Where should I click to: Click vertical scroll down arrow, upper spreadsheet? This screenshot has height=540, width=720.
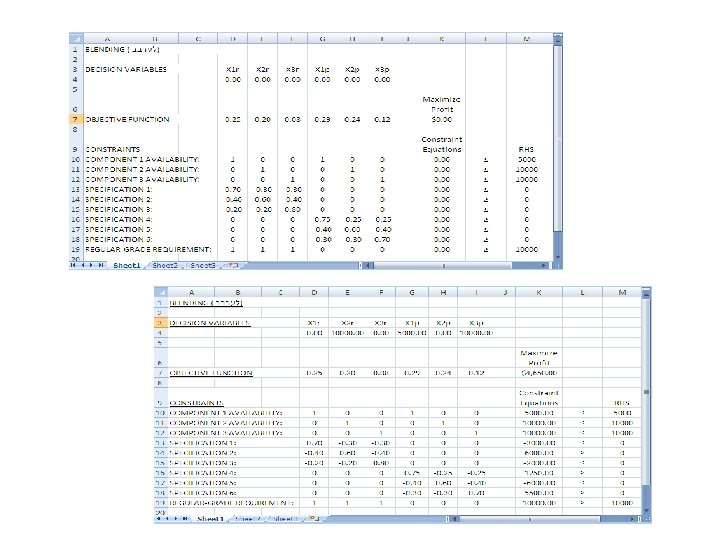pyautogui.click(x=558, y=257)
